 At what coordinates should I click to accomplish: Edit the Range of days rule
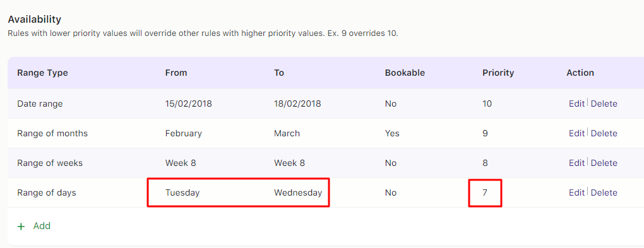coord(576,192)
